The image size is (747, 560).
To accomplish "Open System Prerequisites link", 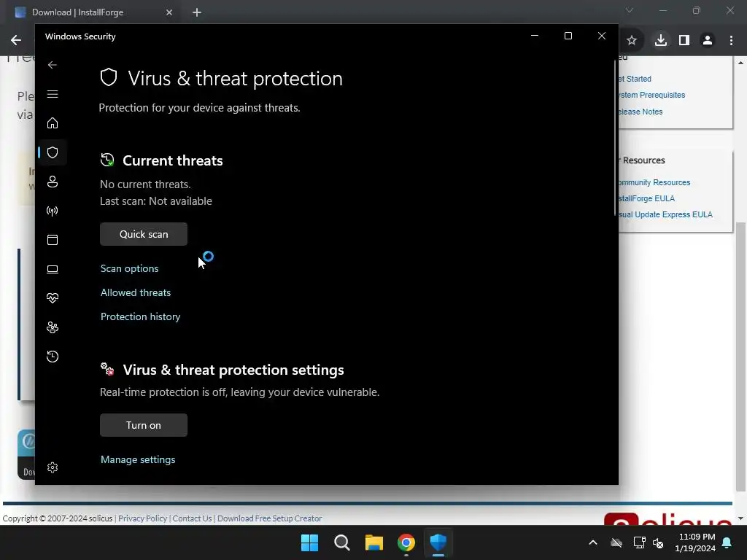I will pos(652,95).
